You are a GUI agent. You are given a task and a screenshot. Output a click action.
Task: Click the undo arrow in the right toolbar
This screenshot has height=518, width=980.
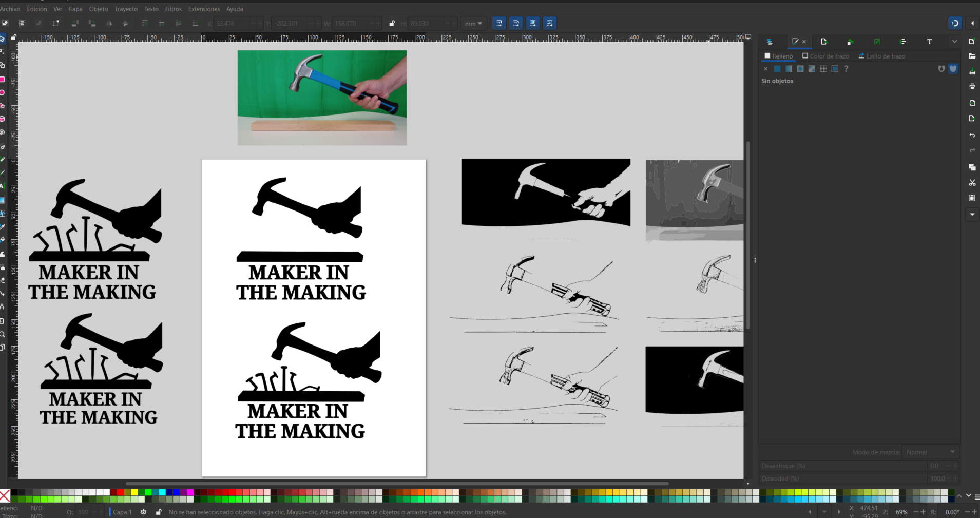point(972,135)
